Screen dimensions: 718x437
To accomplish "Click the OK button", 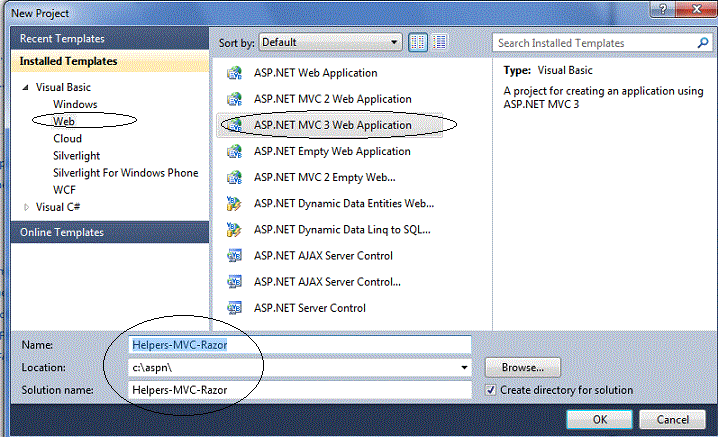I will click(599, 420).
